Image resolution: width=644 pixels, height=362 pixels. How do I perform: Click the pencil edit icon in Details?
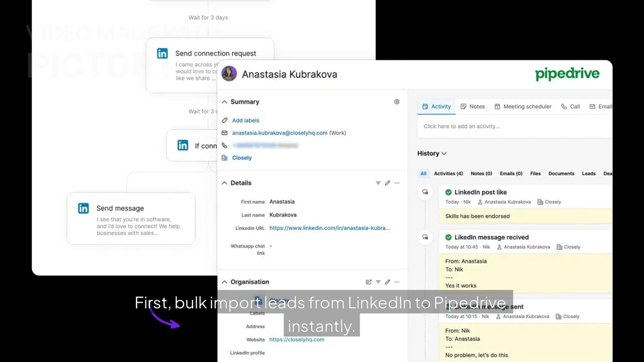[387, 183]
